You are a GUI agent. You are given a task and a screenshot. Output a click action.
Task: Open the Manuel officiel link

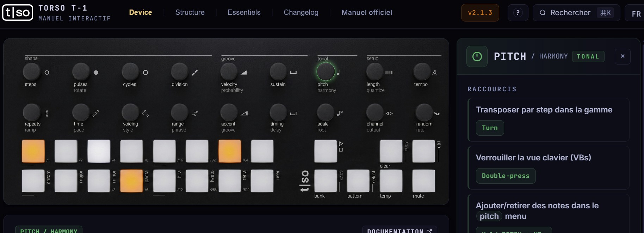(366, 12)
